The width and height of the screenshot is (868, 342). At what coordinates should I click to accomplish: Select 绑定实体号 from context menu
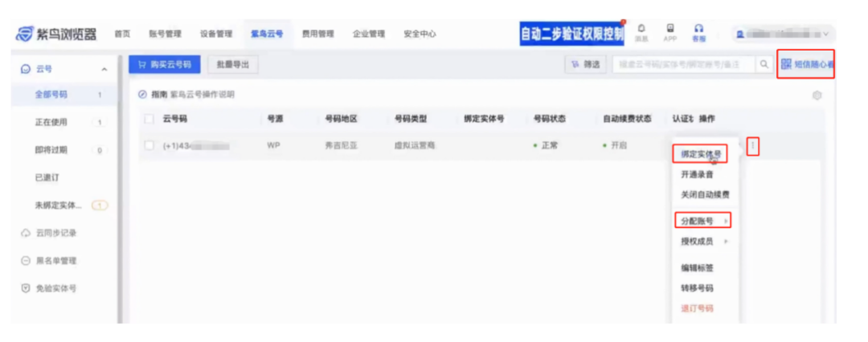699,153
